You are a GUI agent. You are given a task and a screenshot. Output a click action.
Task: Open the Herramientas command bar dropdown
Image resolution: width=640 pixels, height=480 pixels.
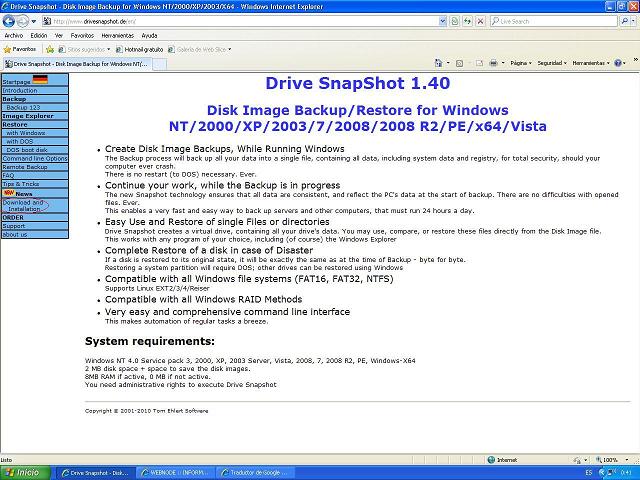[591, 63]
